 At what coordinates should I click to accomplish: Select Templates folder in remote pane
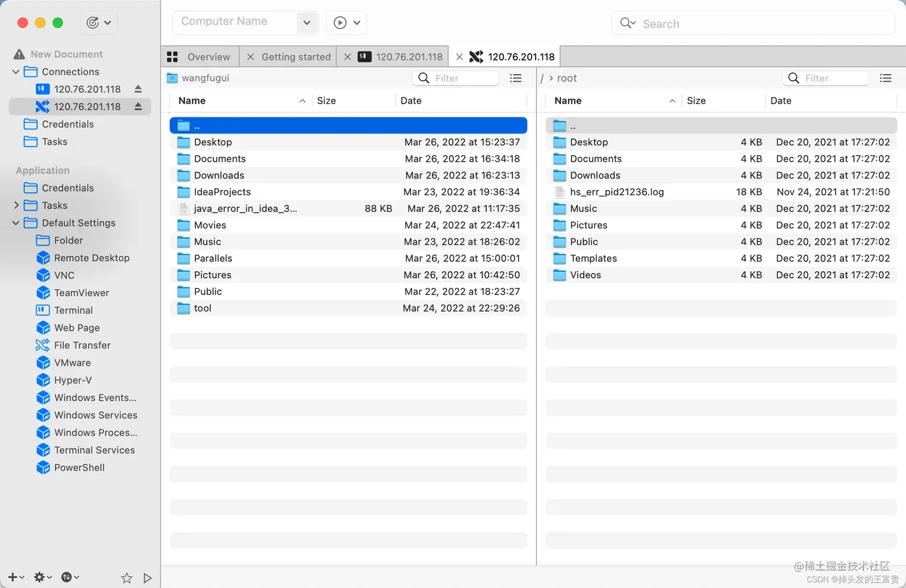(721, 259)
